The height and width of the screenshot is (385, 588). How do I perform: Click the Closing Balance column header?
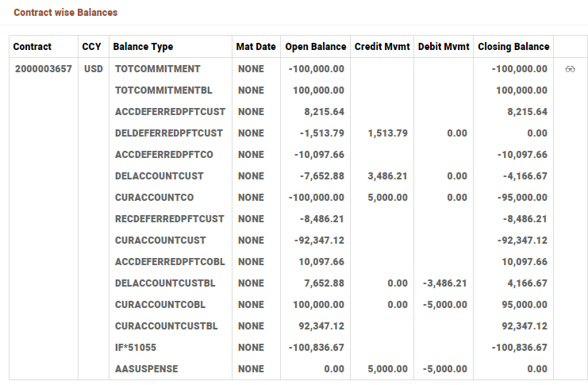pyautogui.click(x=513, y=47)
